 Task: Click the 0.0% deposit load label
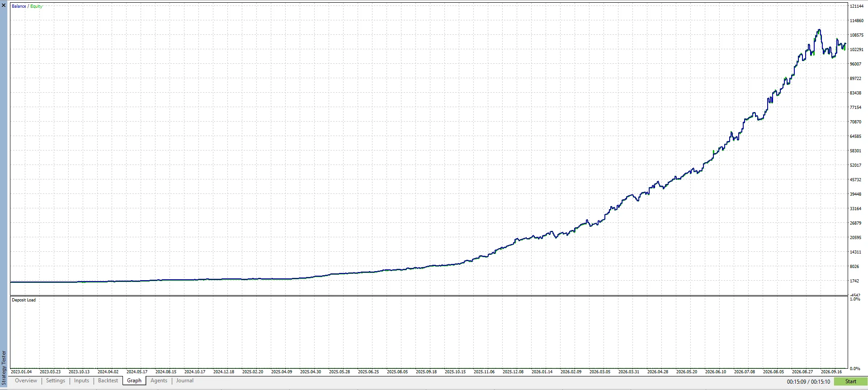click(855, 369)
